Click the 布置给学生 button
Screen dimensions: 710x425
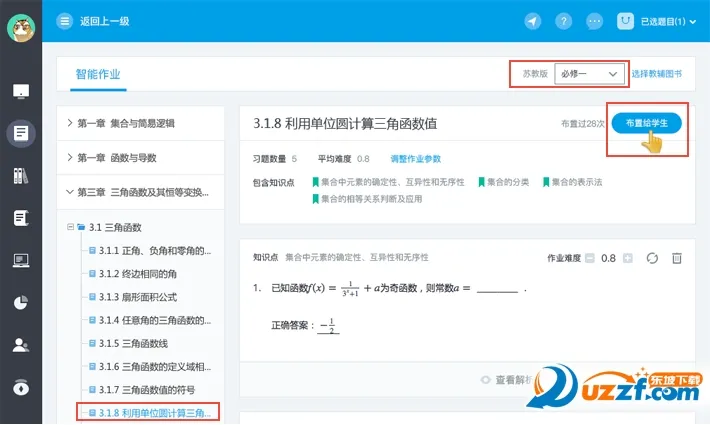click(646, 123)
